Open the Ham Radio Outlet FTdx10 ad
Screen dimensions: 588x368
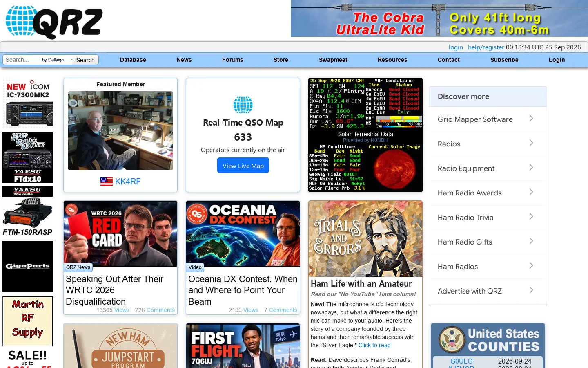[x=28, y=157]
